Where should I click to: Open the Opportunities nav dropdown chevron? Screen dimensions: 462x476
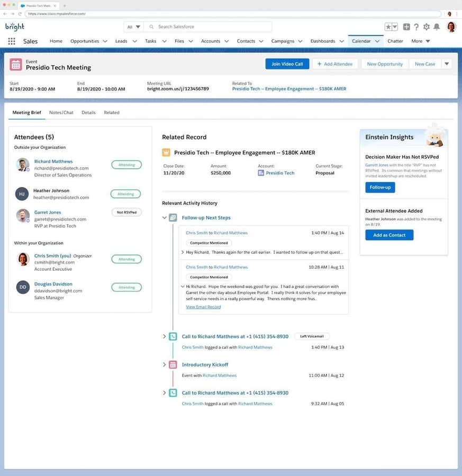point(105,41)
